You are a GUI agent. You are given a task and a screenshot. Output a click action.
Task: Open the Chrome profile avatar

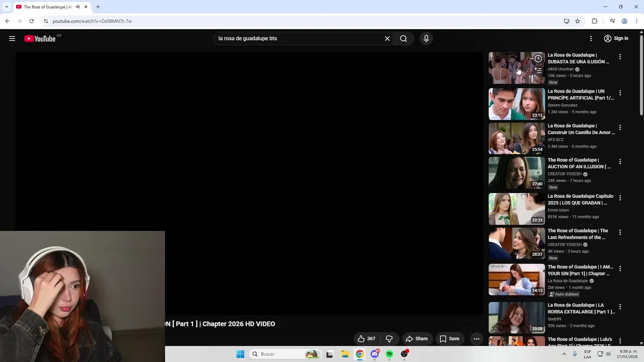624,21
